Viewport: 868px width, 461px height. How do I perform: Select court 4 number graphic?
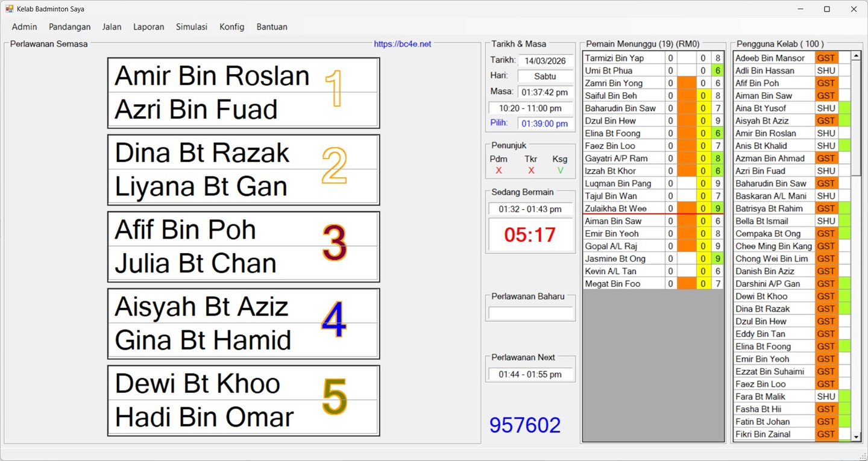(x=334, y=319)
